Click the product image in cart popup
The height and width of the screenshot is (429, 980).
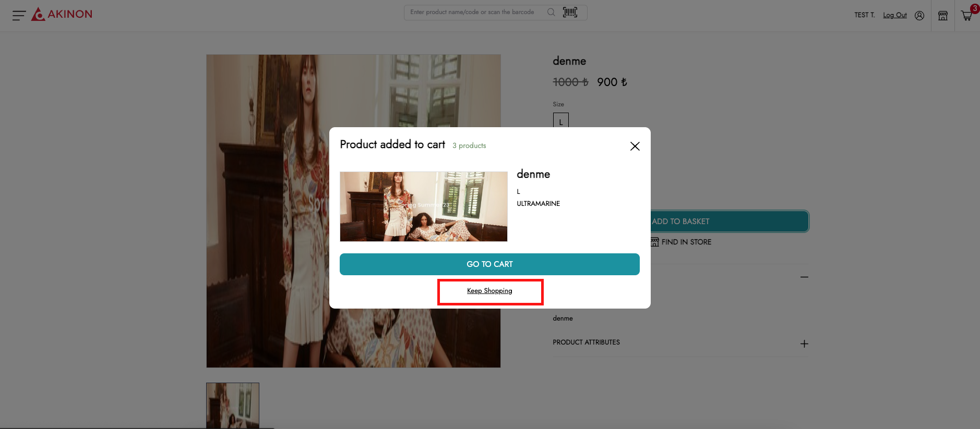pos(423,206)
